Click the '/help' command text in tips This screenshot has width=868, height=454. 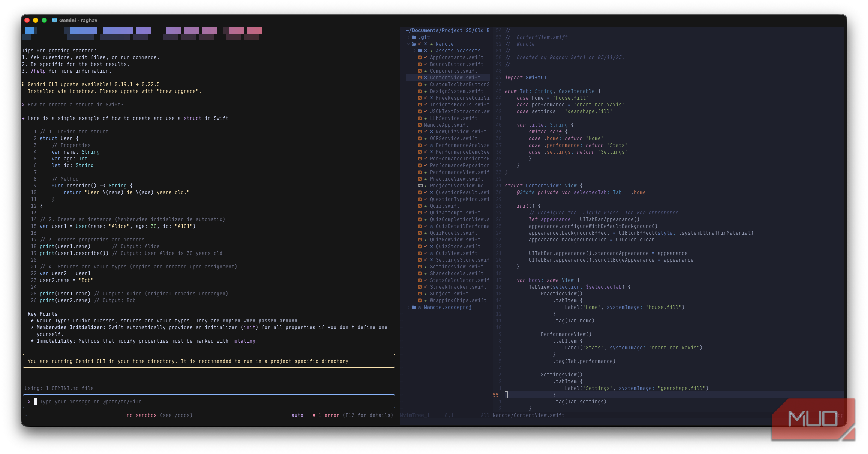pos(38,71)
